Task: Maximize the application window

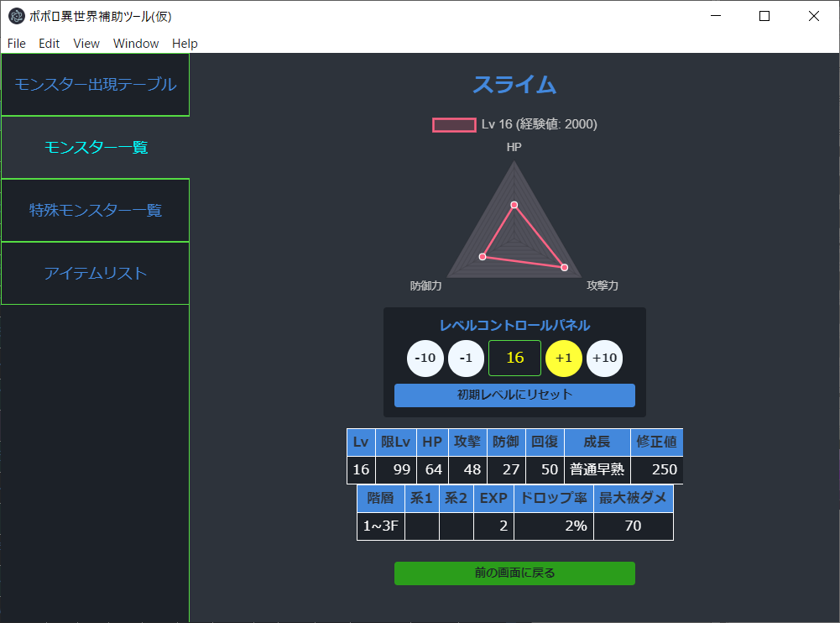Action: (764, 16)
